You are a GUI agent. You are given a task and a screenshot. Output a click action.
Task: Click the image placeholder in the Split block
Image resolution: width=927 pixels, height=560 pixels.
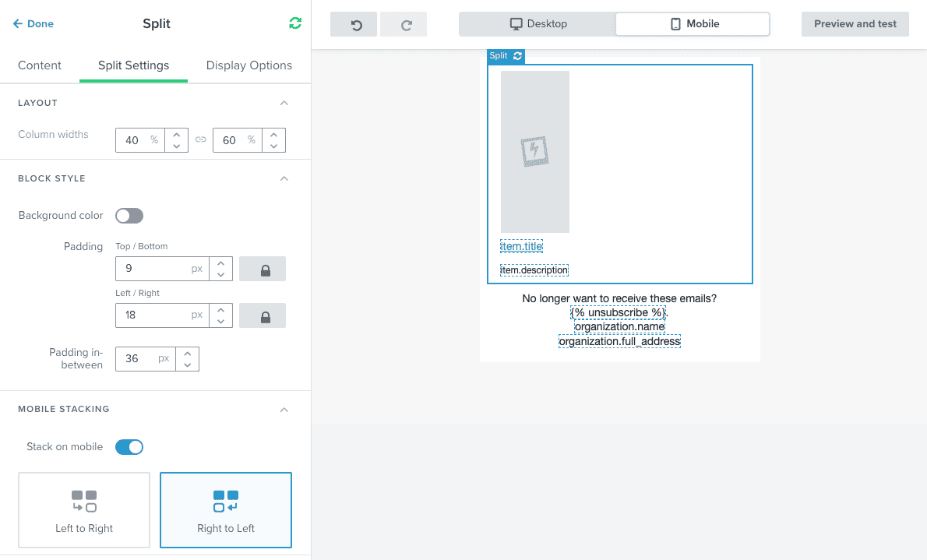pyautogui.click(x=534, y=152)
